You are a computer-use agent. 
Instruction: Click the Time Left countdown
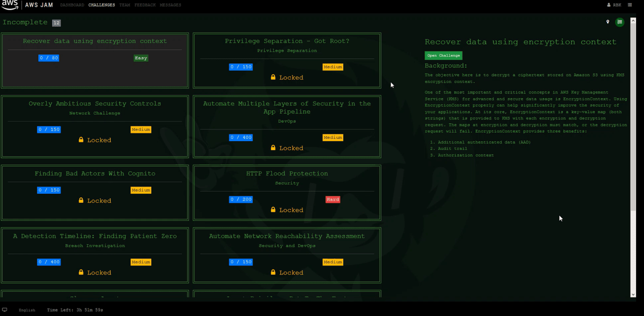(x=75, y=310)
